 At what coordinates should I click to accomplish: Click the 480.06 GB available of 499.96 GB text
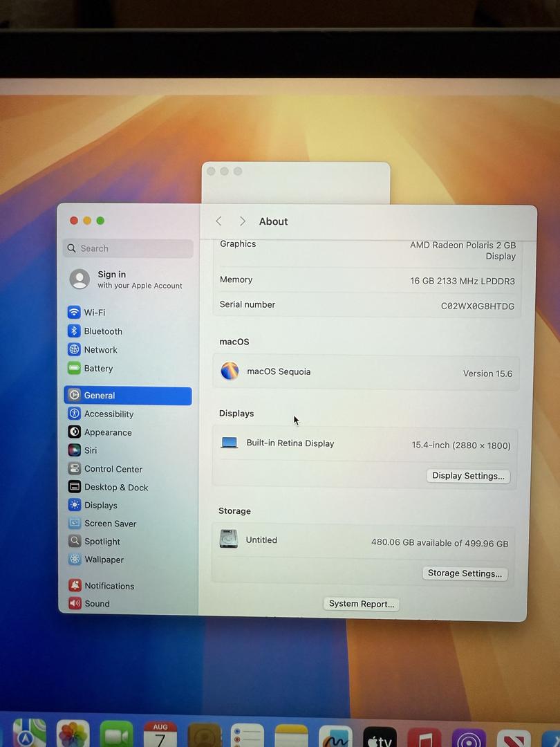point(440,543)
